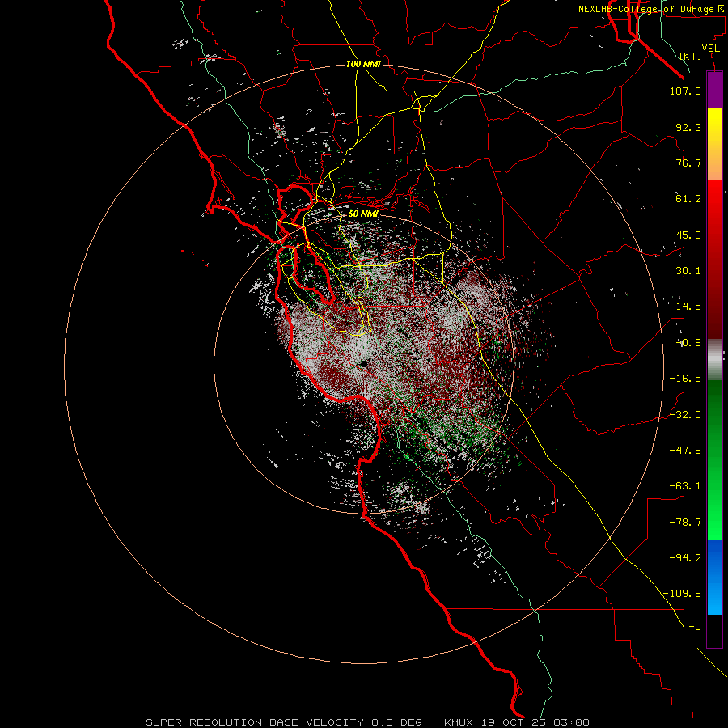
Task: Select the -78.7 legend value
Action: [685, 523]
